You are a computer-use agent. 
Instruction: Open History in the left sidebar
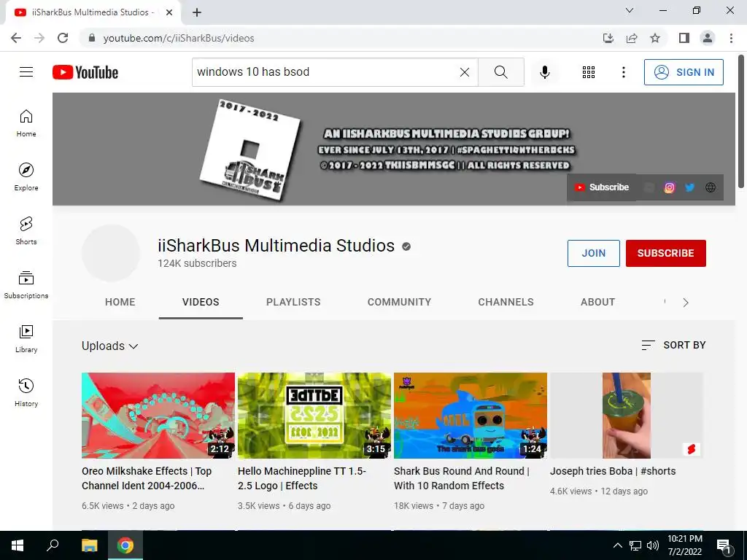(x=26, y=393)
